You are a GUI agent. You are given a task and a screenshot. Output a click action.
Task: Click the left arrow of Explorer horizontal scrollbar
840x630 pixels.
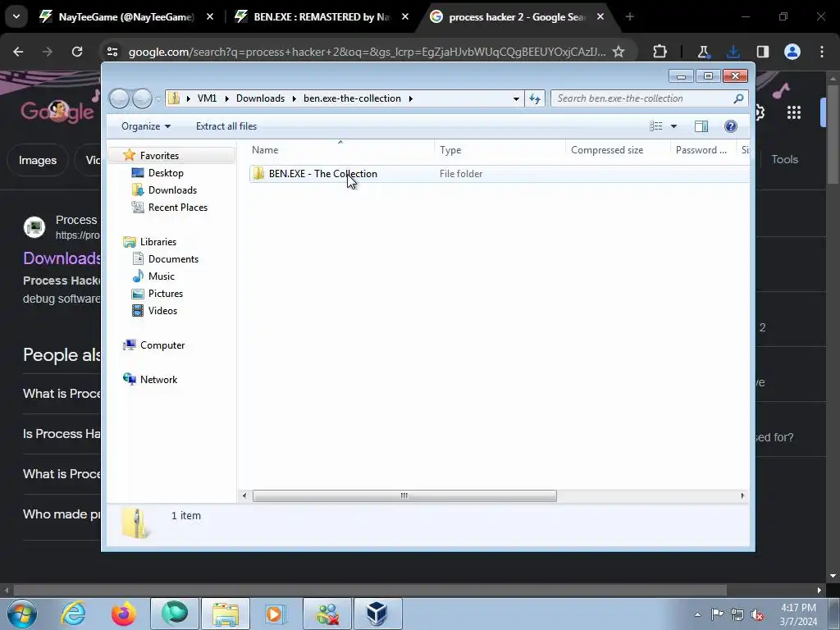point(244,495)
